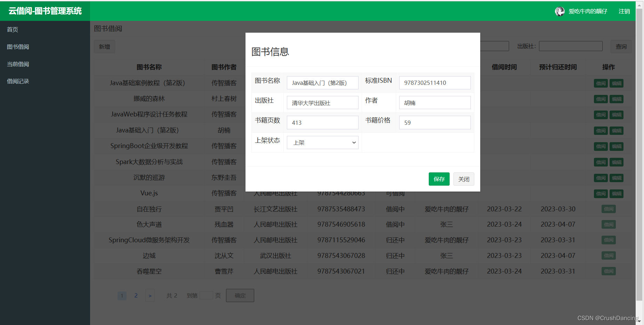Screen dimensions: 644x325
Task: Click the 新增 button
Action: pyautogui.click(x=104, y=47)
